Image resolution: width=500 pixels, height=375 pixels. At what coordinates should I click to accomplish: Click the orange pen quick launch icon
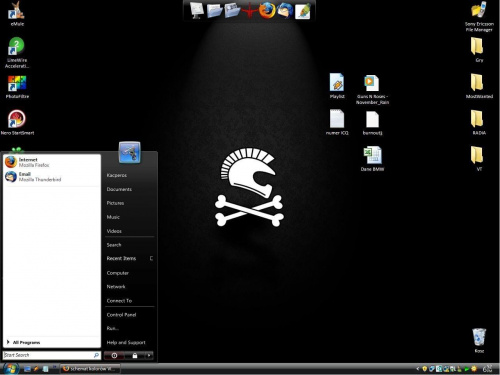[x=36, y=369]
